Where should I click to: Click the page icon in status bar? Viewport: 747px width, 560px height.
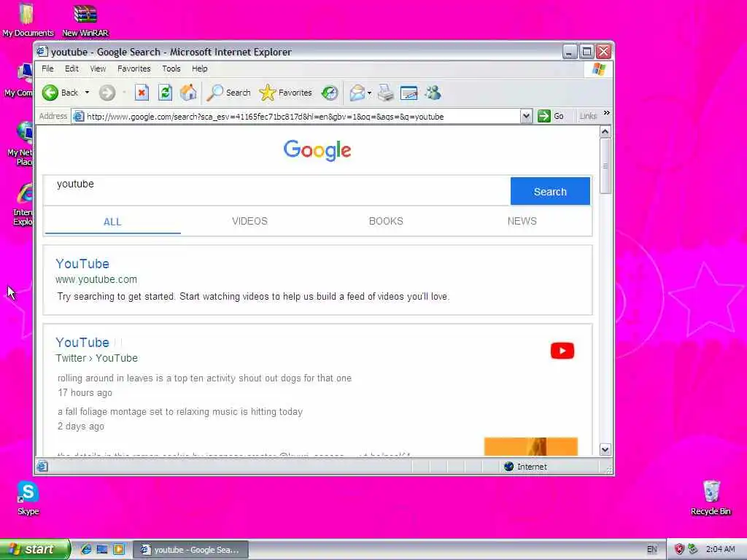pyautogui.click(x=42, y=466)
